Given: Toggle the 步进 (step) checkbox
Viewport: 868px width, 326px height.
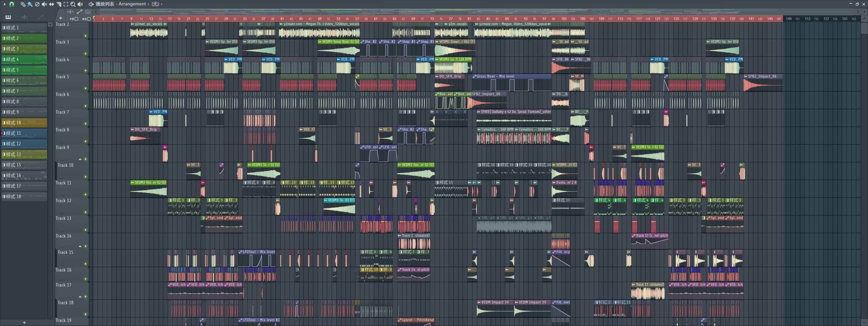Looking at the screenshot, I should coord(76,19).
